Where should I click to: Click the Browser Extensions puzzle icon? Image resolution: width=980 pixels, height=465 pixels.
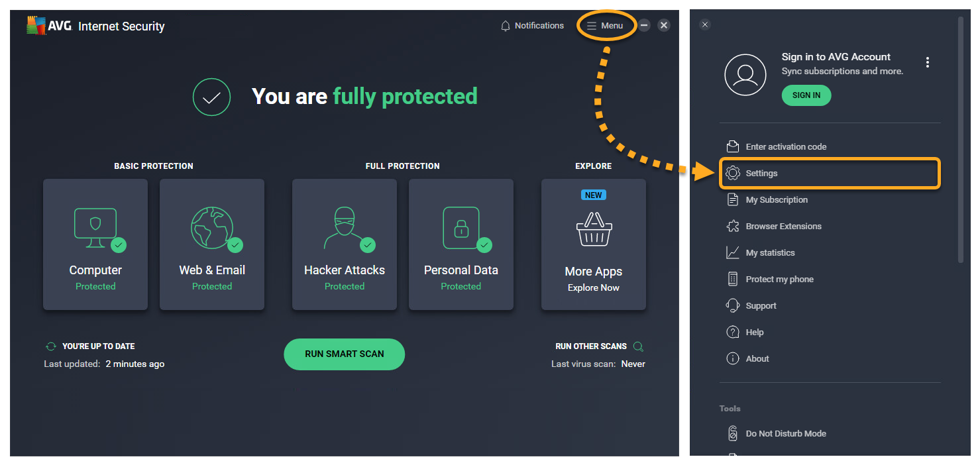click(x=733, y=227)
